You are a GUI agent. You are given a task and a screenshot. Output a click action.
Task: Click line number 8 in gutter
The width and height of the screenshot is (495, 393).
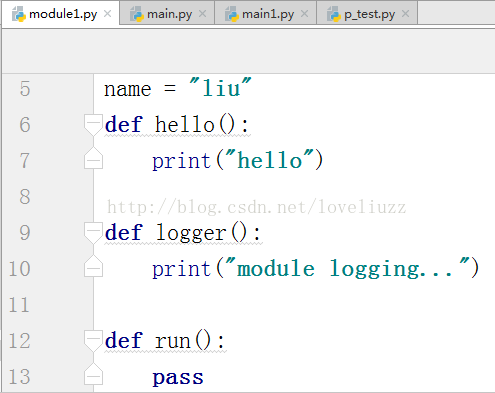click(x=25, y=197)
